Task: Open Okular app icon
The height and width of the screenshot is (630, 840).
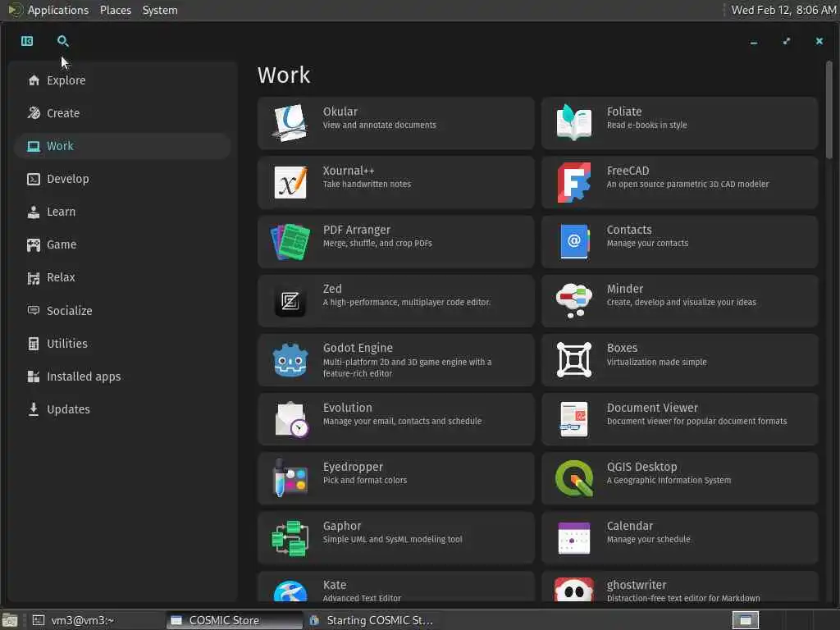Action: [x=290, y=123]
